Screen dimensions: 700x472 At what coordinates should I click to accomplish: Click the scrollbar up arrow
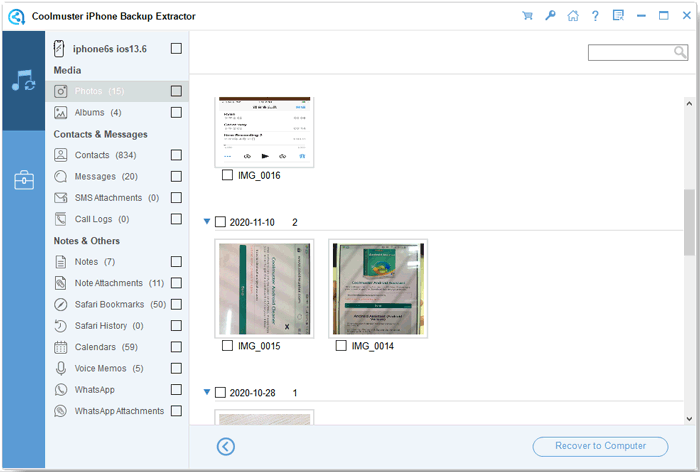point(689,104)
